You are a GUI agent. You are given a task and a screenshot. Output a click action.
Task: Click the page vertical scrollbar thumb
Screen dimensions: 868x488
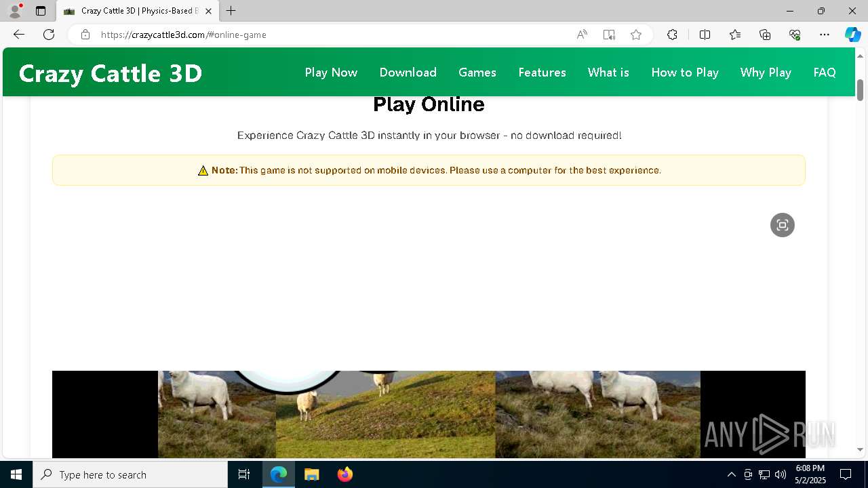tap(860, 89)
